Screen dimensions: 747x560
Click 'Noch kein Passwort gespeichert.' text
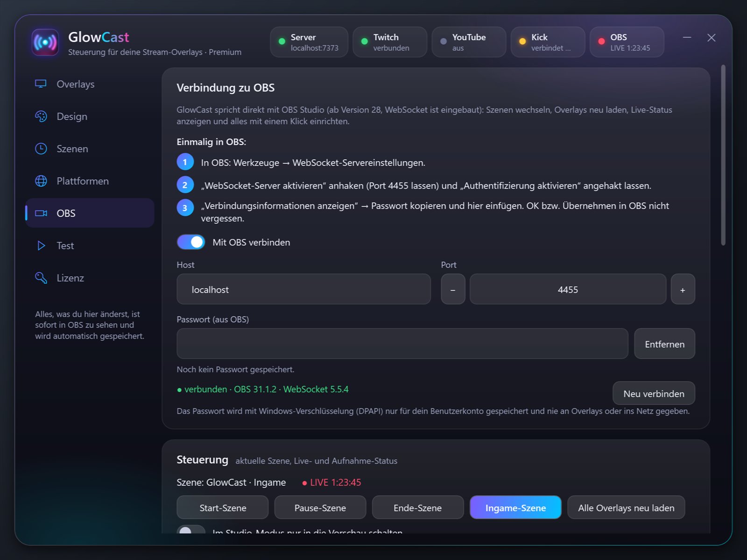tap(235, 369)
